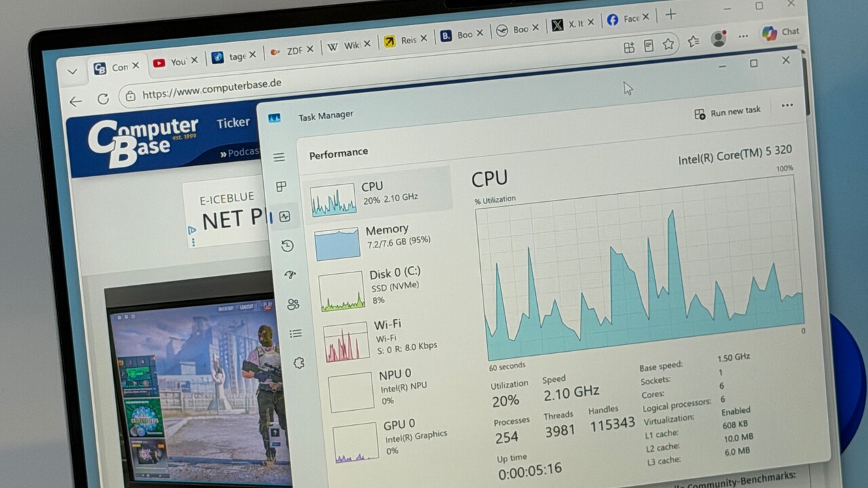Click the "3981" threads value

559,430
